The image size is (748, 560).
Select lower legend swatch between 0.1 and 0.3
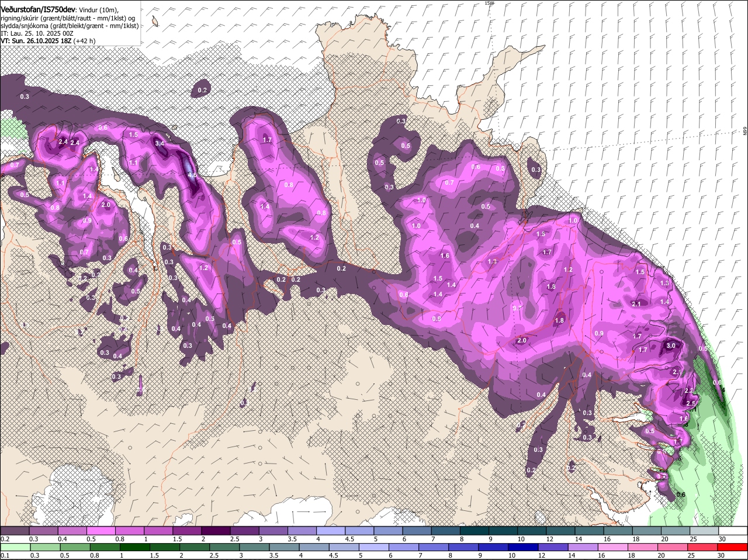[x=15, y=547]
